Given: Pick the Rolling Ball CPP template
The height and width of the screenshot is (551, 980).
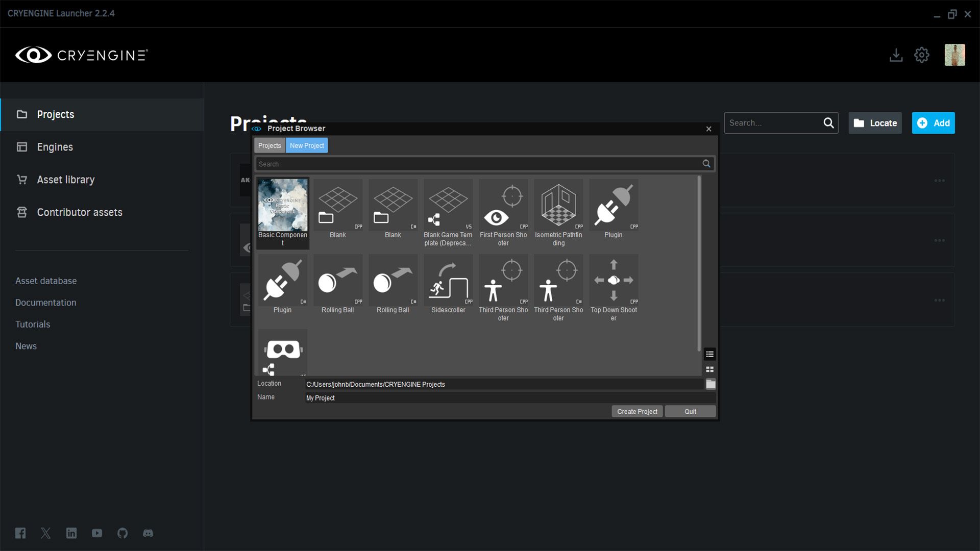Looking at the screenshot, I should click(x=338, y=284).
